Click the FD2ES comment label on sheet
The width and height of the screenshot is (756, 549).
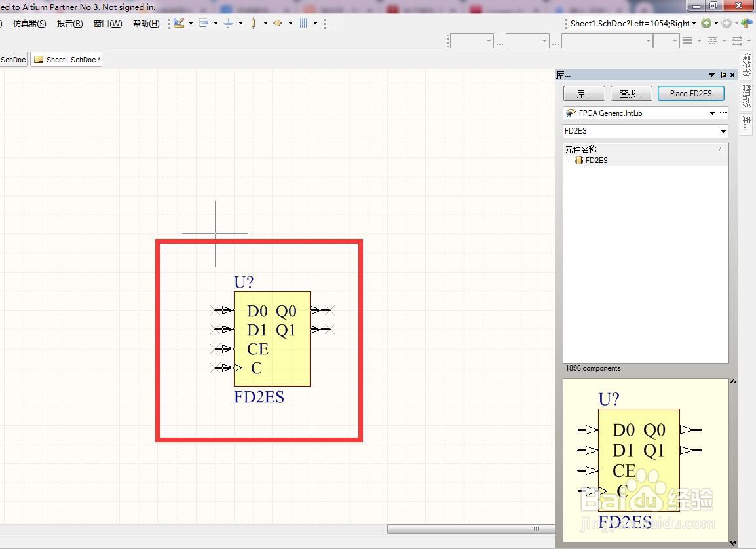click(x=259, y=397)
